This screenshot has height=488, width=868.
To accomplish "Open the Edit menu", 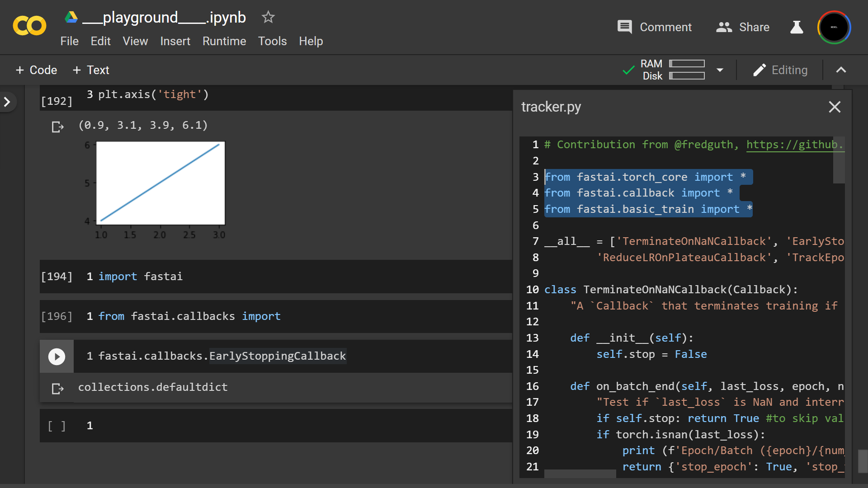I will click(100, 41).
